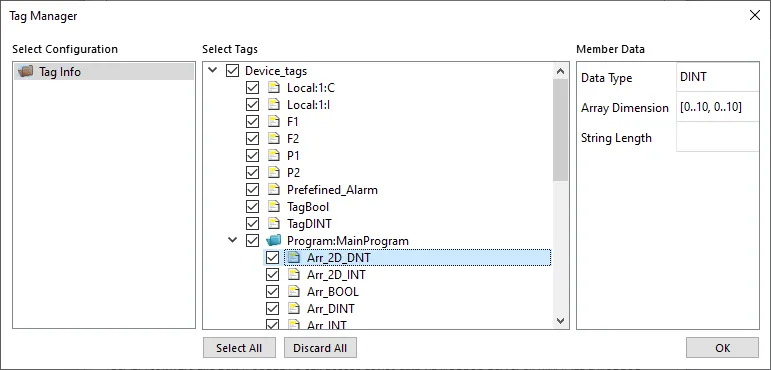Click the P2 tag file icon
Image resolution: width=771 pixels, height=370 pixels.
tap(273, 173)
